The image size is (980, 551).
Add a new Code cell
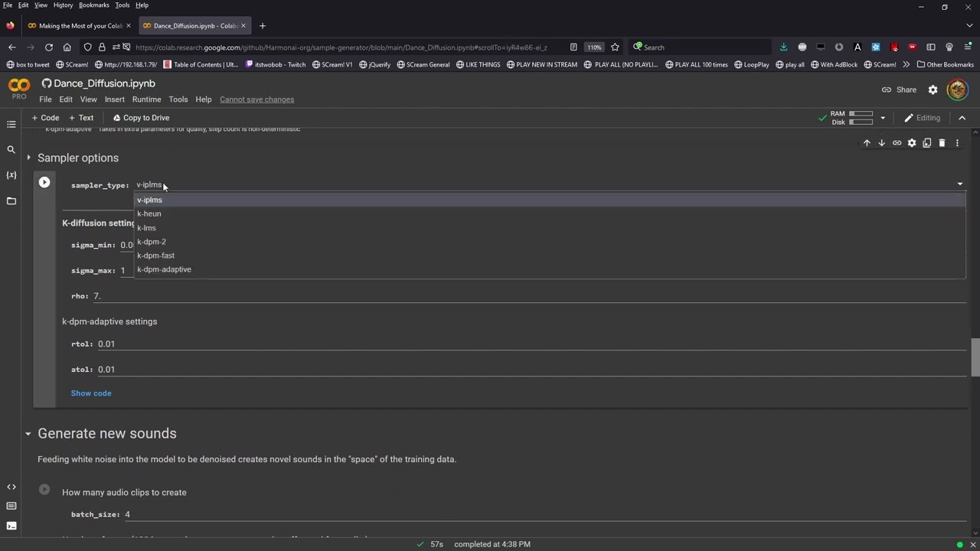[x=45, y=118]
